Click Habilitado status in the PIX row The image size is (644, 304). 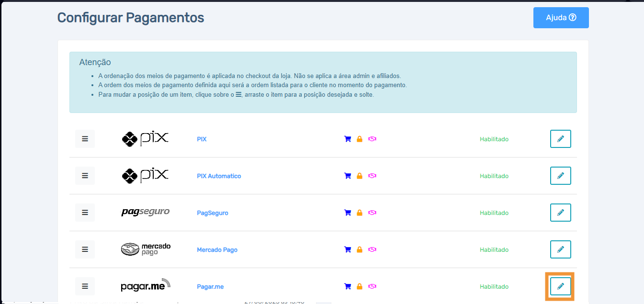[x=494, y=139]
